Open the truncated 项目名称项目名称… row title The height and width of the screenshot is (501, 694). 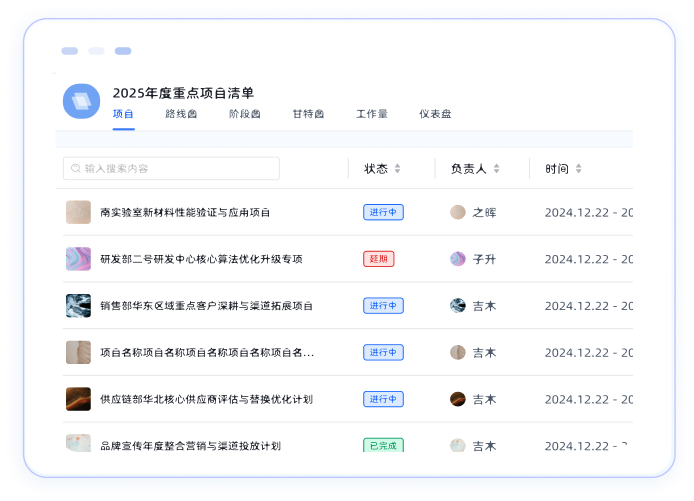click(x=207, y=352)
